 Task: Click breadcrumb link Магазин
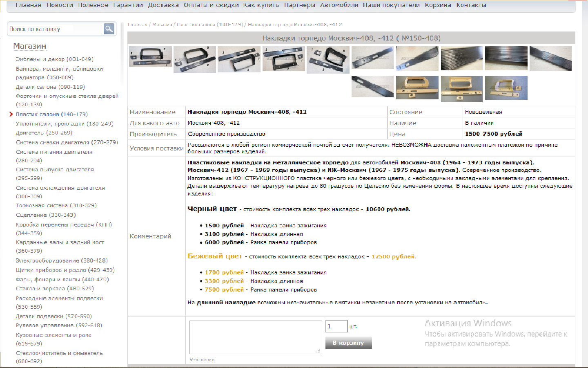point(162,25)
